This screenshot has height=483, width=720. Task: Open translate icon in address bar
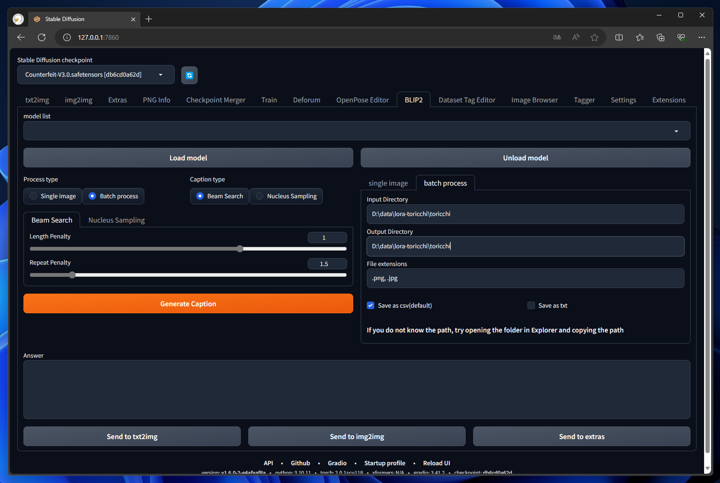[x=557, y=37]
